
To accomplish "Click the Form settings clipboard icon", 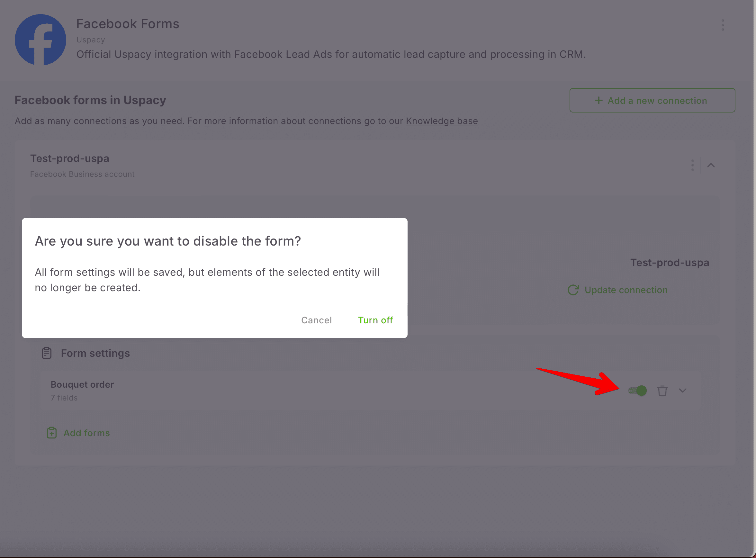I will pos(47,353).
